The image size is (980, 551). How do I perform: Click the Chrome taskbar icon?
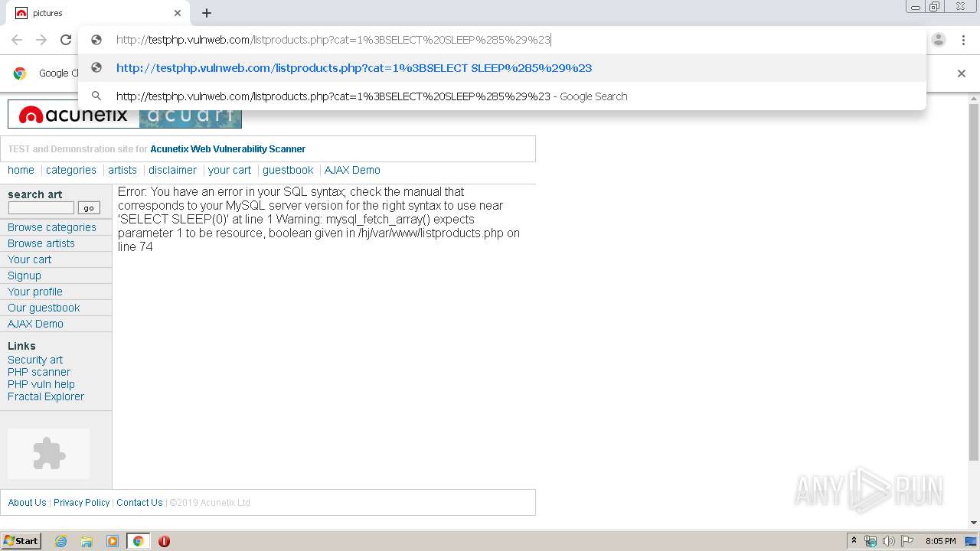[138, 541]
